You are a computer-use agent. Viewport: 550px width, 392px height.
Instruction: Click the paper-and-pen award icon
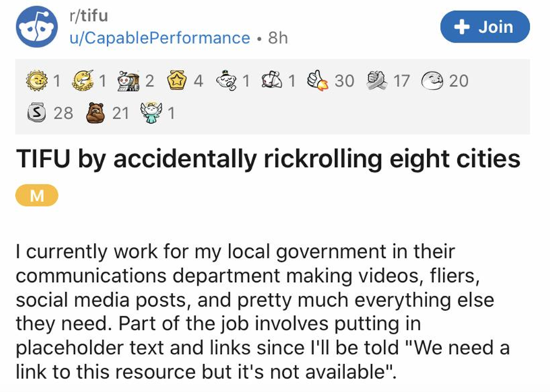pos(274,81)
